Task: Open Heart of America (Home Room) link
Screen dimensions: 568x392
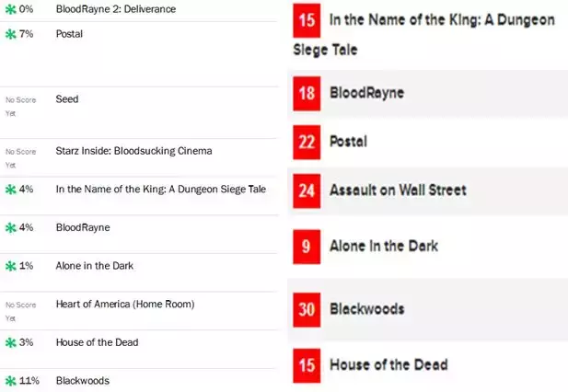Action: 124,304
